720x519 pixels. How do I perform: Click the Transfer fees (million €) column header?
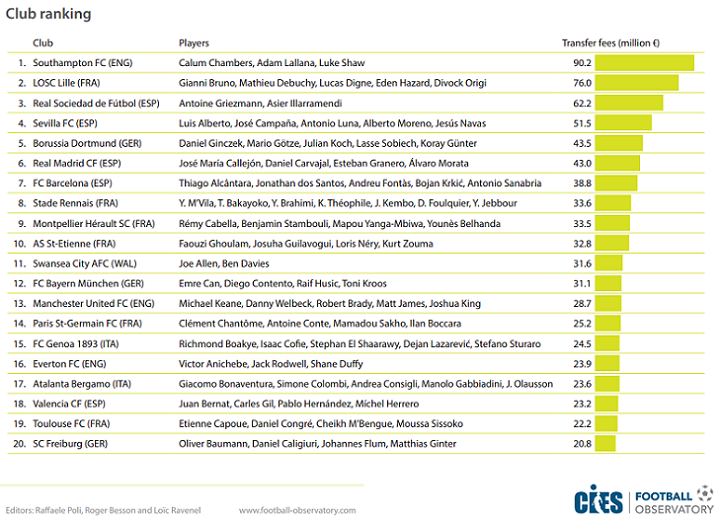[612, 44]
